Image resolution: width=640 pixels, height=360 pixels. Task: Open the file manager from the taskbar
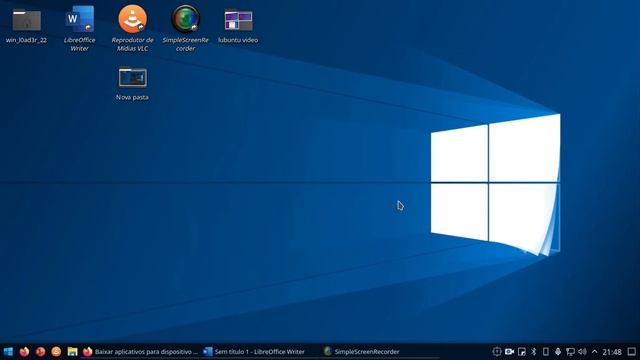(72, 351)
